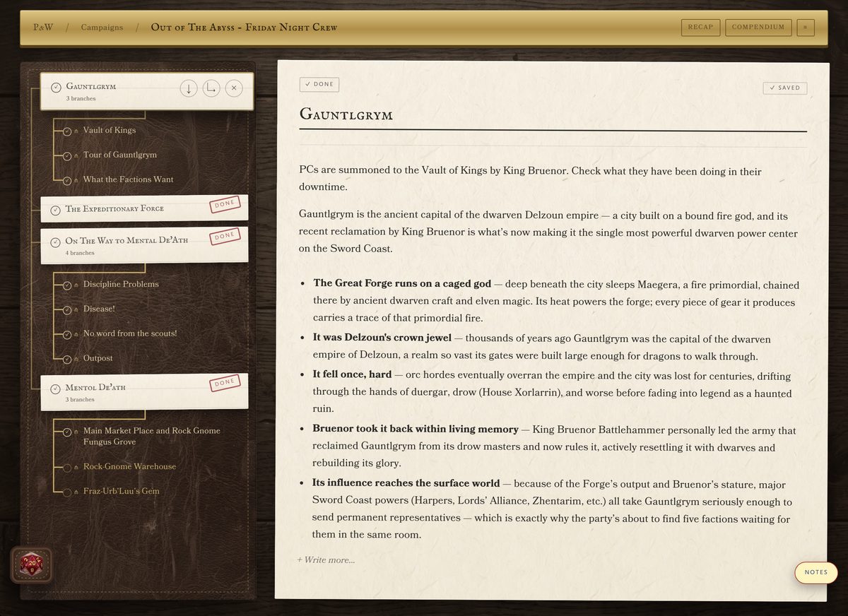848x616 pixels.
Task: Toggle the check circle for Vault of Kings
Action: [67, 131]
